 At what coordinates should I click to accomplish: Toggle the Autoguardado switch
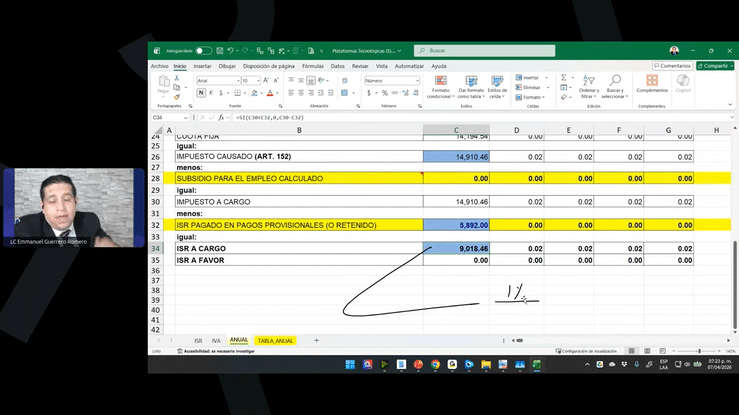(x=204, y=50)
